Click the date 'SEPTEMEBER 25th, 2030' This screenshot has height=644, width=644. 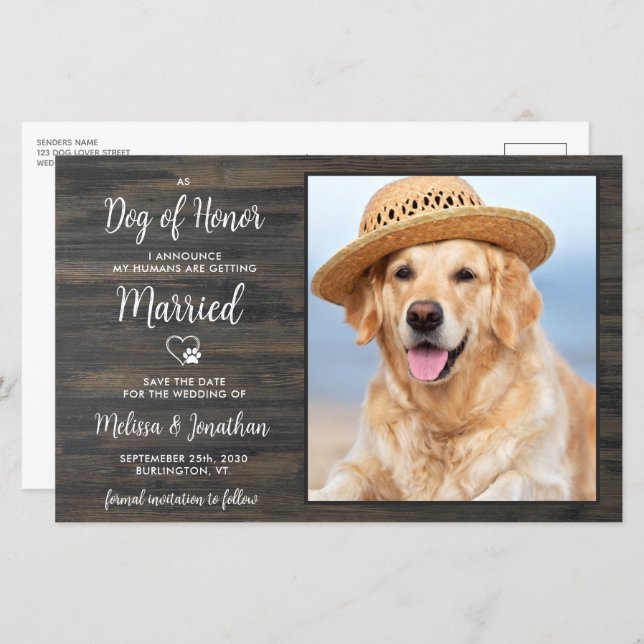184,458
